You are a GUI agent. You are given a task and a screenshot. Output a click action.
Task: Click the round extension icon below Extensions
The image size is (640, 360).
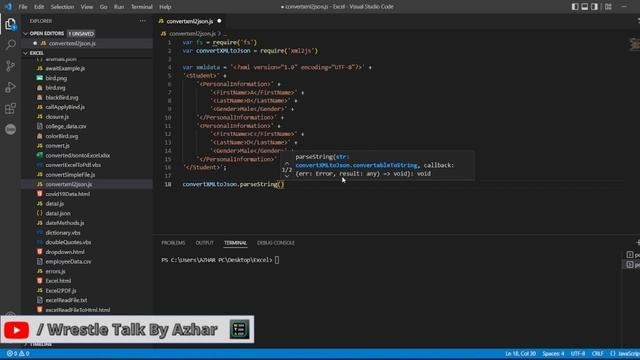point(11,129)
